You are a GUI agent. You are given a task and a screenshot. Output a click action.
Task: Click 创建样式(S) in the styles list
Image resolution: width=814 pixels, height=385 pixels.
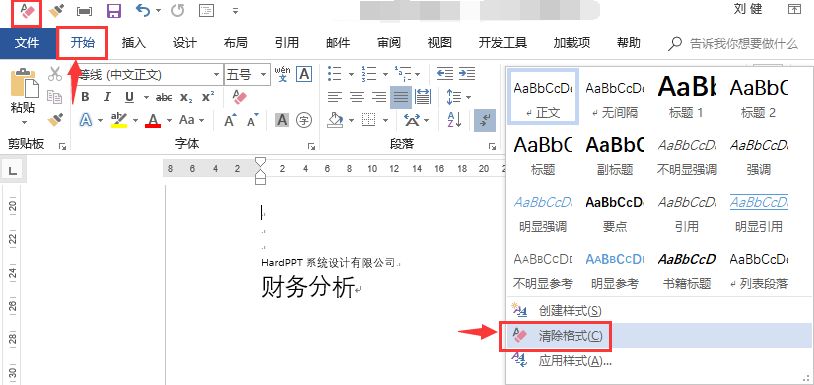tap(570, 311)
